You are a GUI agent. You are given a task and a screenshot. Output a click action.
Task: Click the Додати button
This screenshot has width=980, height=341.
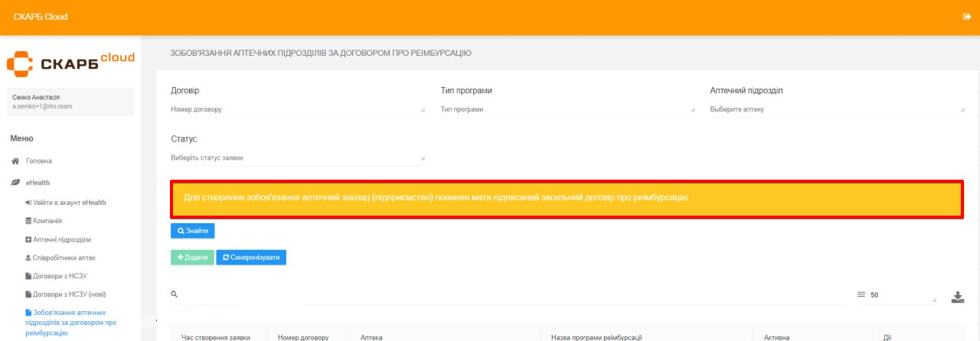pos(192,258)
